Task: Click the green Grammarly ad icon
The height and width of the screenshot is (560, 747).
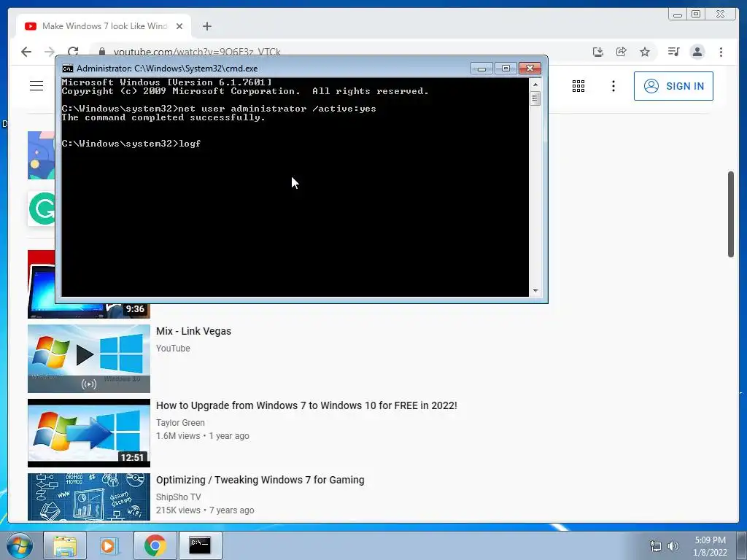Action: pos(42,209)
